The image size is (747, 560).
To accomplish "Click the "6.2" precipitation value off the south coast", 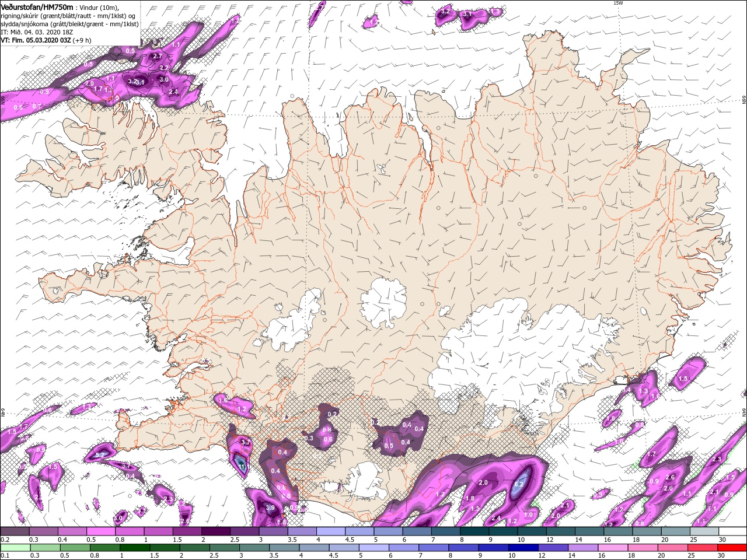I will [x=520, y=484].
